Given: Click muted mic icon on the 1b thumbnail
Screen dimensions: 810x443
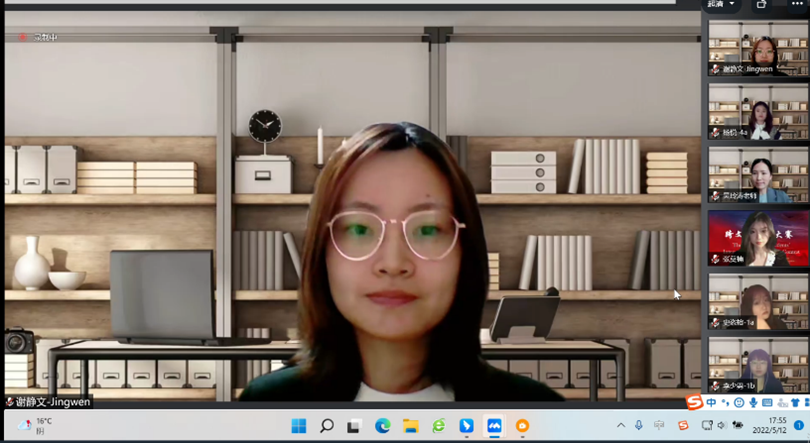Looking at the screenshot, I should [715, 386].
